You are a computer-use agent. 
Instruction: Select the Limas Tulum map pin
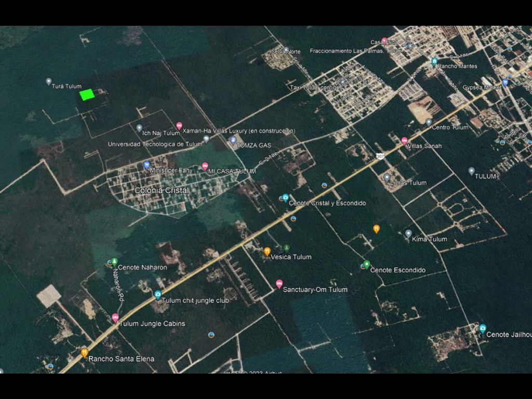coord(387,178)
